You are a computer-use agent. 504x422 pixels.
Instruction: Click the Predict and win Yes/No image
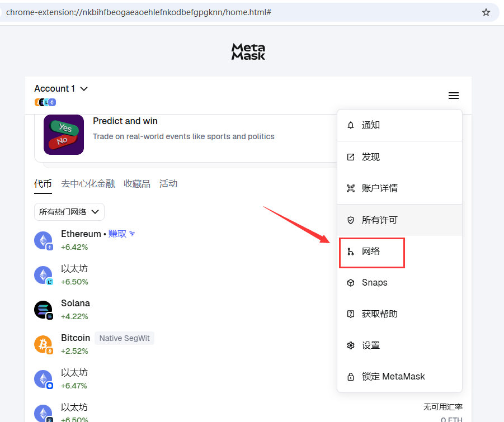click(x=64, y=135)
